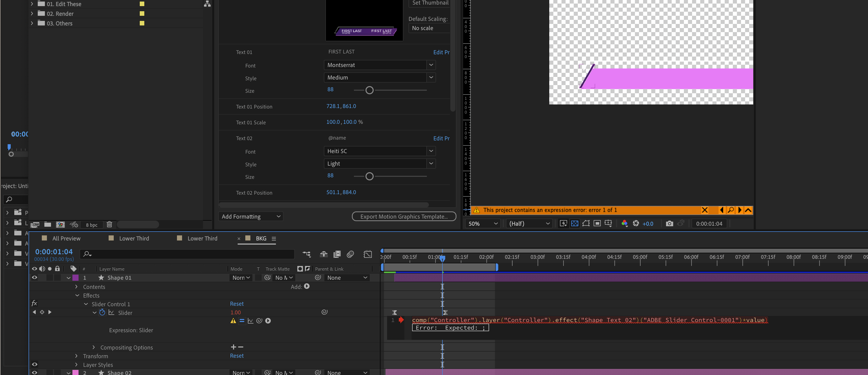Hide the Shape 01 layer
This screenshot has width=868, height=375.
coord(34,277)
